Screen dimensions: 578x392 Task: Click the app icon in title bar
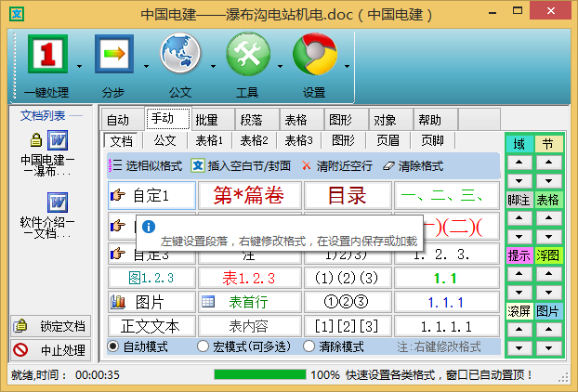point(17,14)
